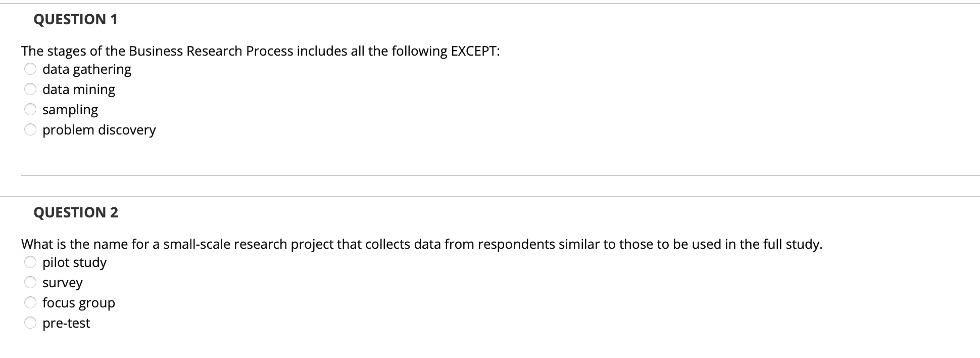
Task: Click the "data gathering" answer label
Action: [x=86, y=69]
